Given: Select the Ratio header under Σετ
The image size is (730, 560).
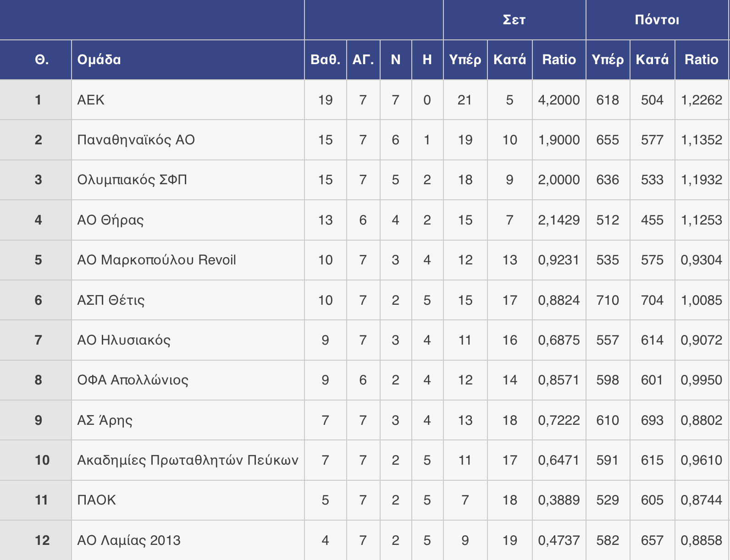Looking at the screenshot, I should point(559,60).
